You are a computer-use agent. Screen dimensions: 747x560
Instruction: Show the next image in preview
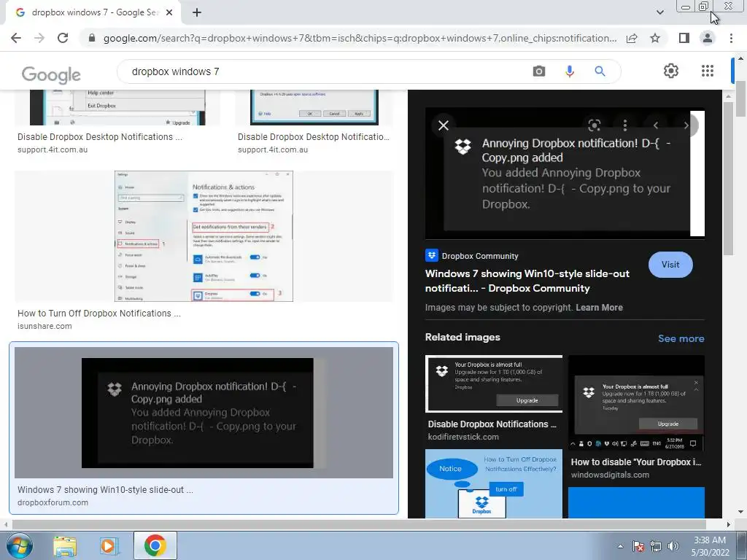[x=686, y=125]
